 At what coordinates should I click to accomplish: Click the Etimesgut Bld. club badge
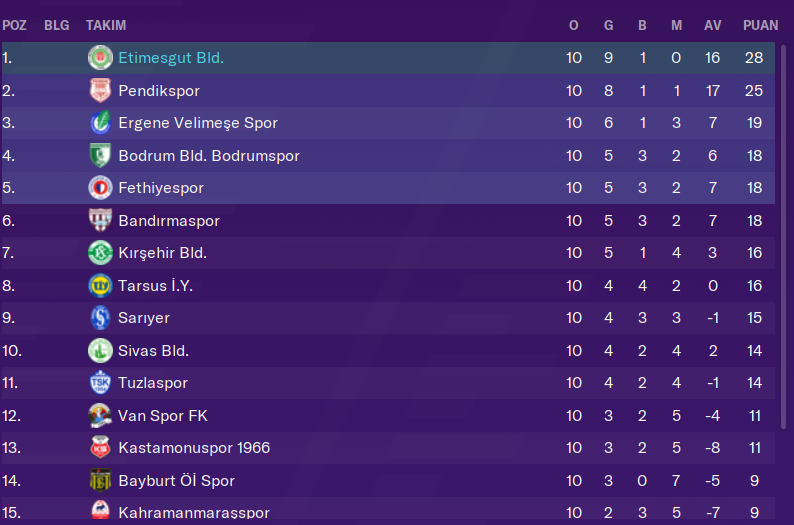[x=100, y=58]
